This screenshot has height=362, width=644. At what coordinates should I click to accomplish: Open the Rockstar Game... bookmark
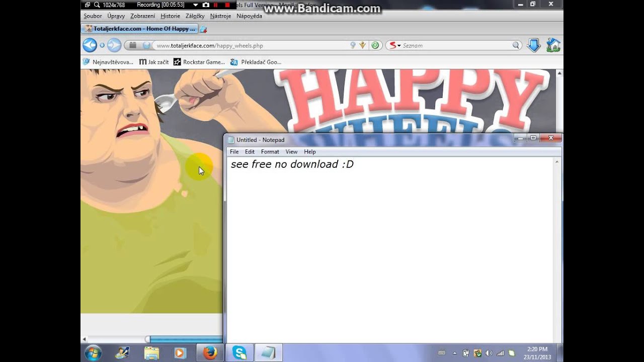(199, 62)
